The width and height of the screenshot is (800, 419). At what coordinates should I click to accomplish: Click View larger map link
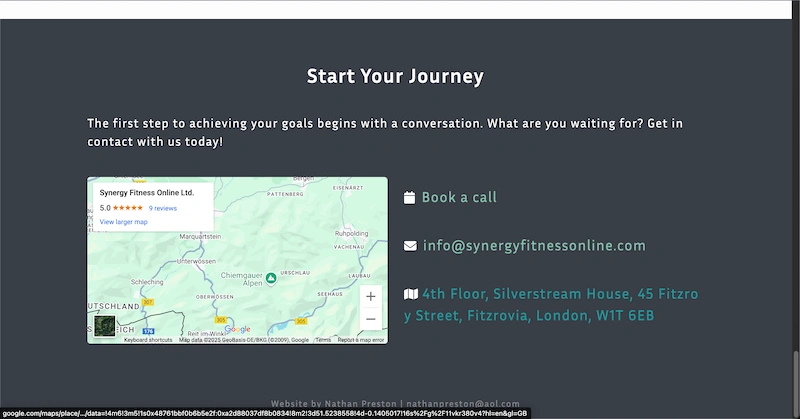tap(123, 222)
